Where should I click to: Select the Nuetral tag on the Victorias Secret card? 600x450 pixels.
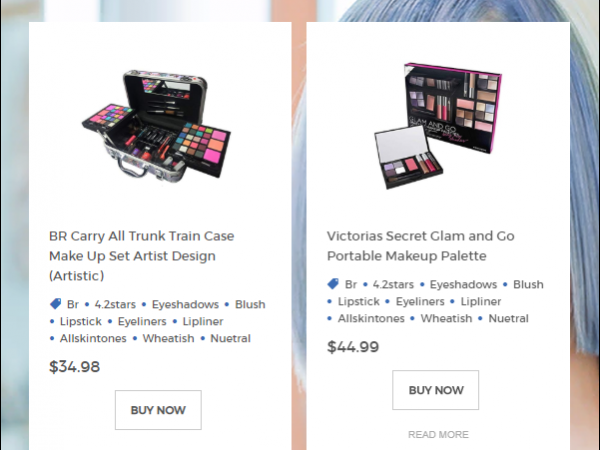(x=509, y=318)
